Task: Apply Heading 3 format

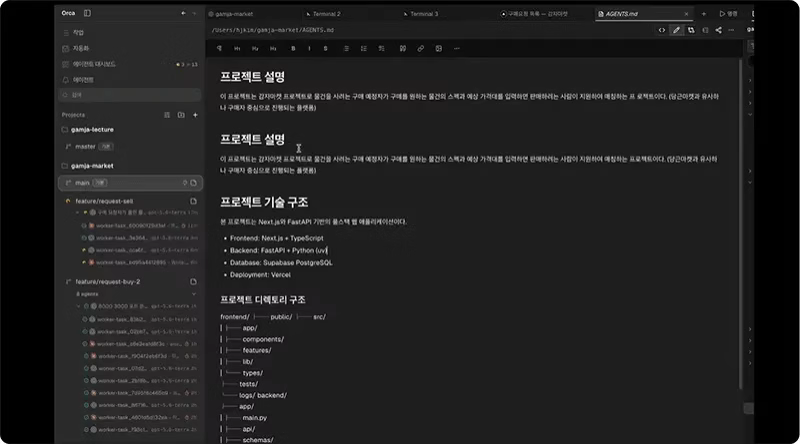Action: tap(273, 48)
